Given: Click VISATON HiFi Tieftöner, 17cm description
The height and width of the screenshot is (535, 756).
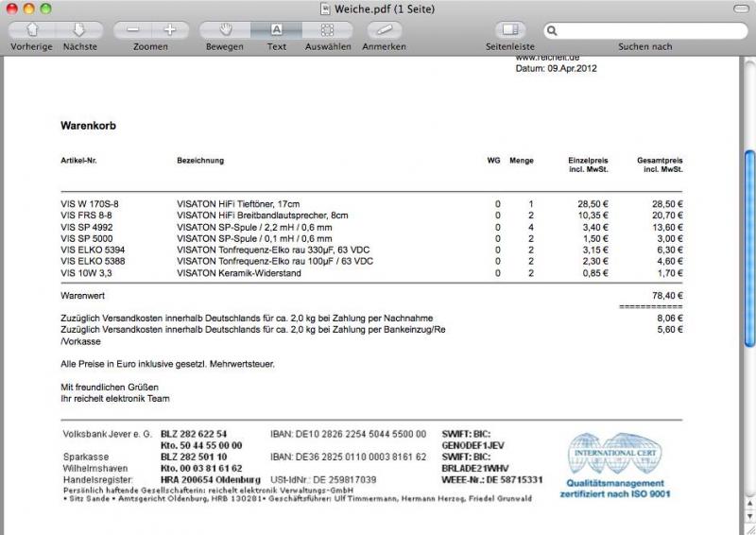Looking at the screenshot, I should (238, 204).
